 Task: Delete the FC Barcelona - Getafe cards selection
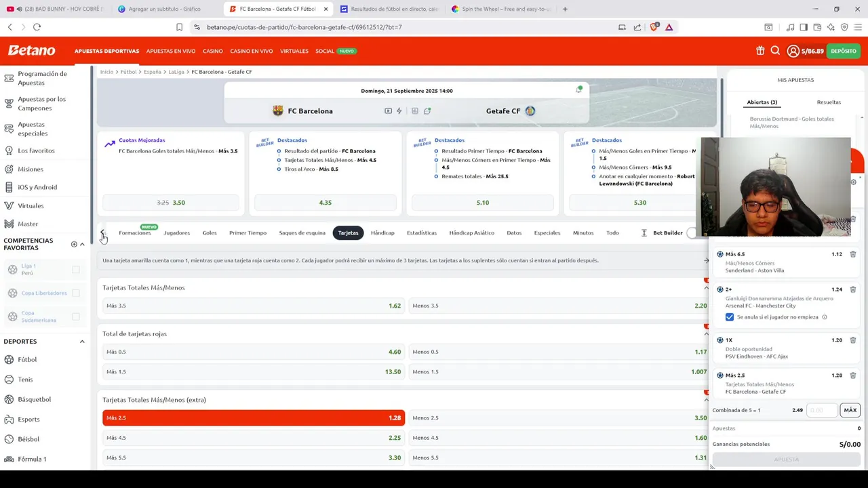(x=853, y=375)
